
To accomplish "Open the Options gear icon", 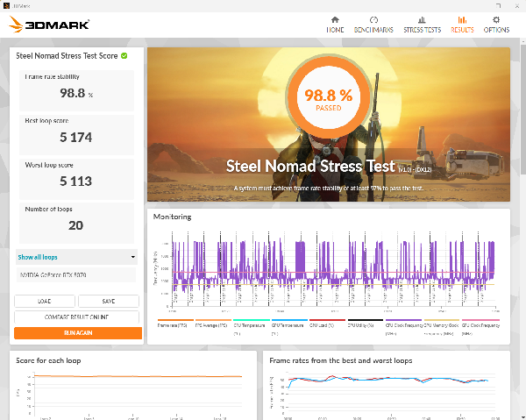I will click(x=496, y=20).
